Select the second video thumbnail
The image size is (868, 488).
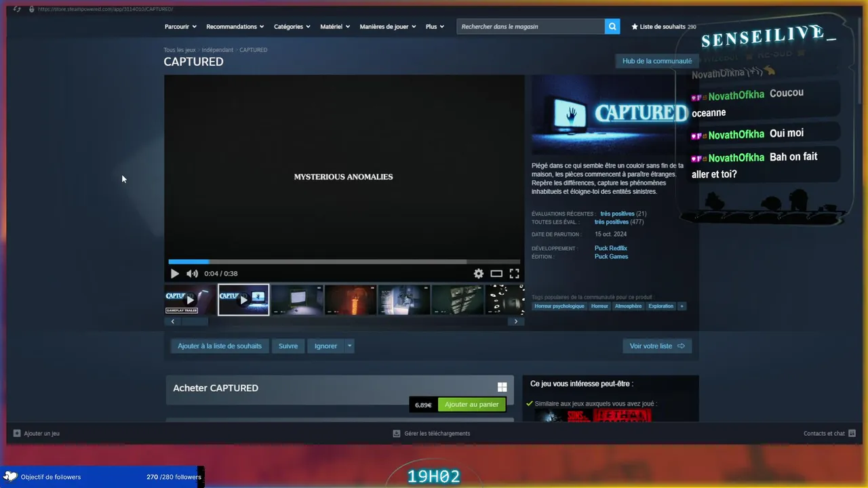(243, 300)
